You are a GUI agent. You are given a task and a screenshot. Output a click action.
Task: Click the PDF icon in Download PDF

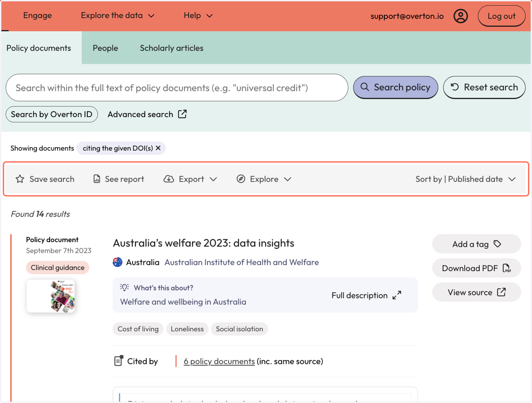(507, 268)
